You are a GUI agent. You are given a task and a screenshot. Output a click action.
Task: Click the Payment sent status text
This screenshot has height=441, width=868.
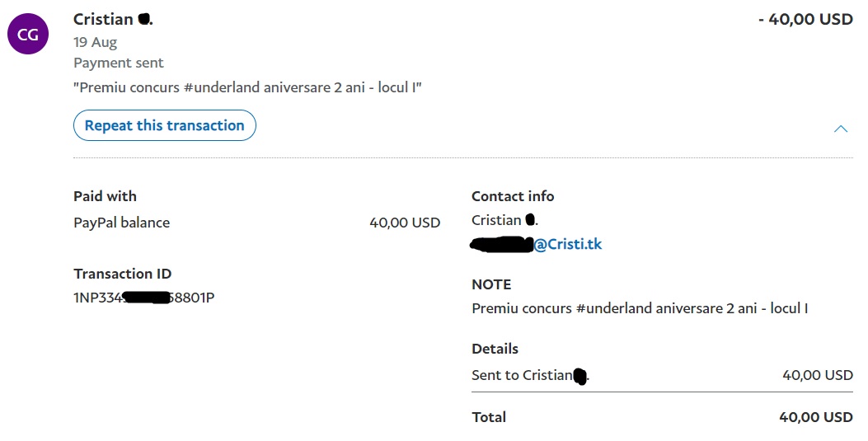[x=119, y=63]
